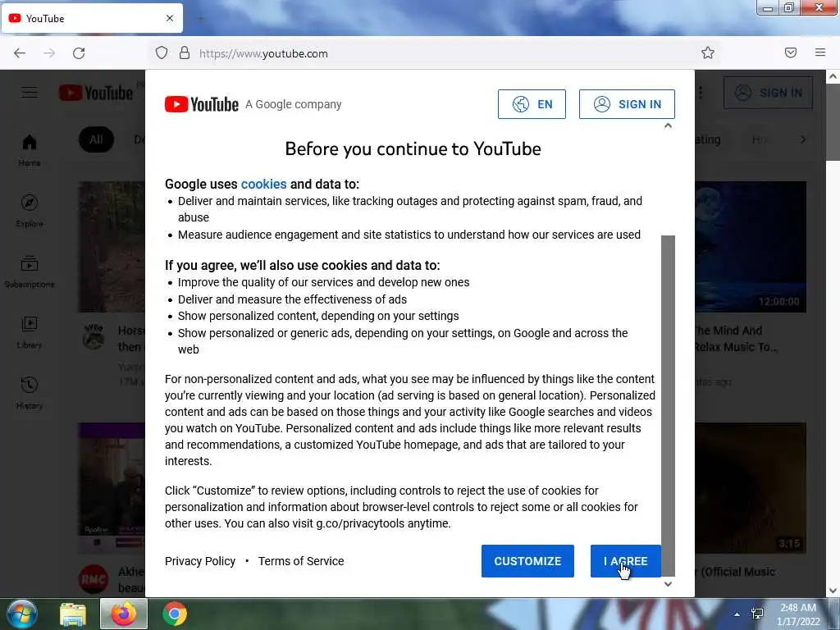This screenshot has width=840, height=630.
Task: Click Firefox taskbar icon
Action: [x=124, y=614]
